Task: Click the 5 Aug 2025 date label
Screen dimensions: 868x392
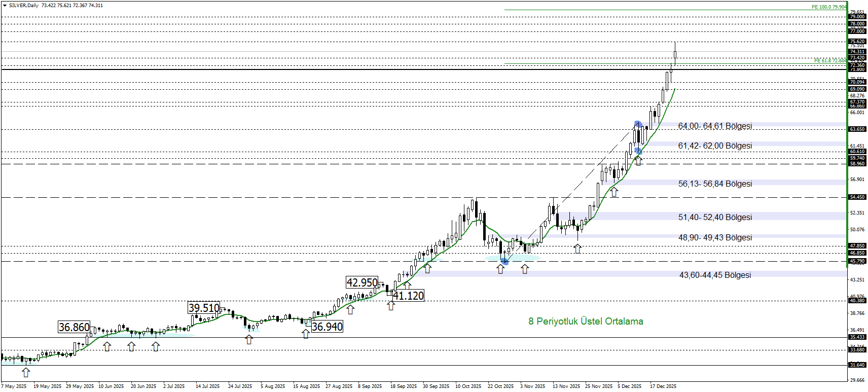Action: coord(273,386)
